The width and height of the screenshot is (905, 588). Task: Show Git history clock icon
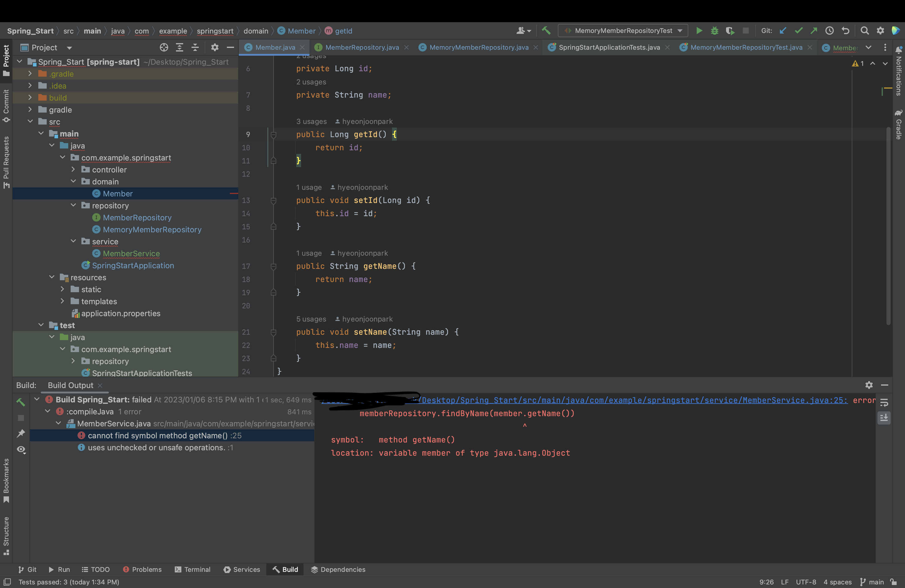point(829,31)
